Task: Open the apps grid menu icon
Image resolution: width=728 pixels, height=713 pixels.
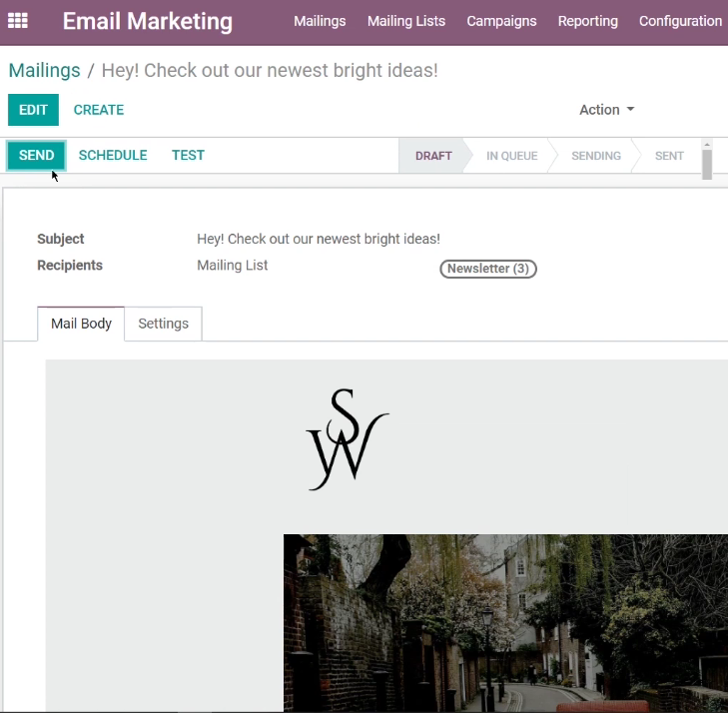Action: [18, 21]
